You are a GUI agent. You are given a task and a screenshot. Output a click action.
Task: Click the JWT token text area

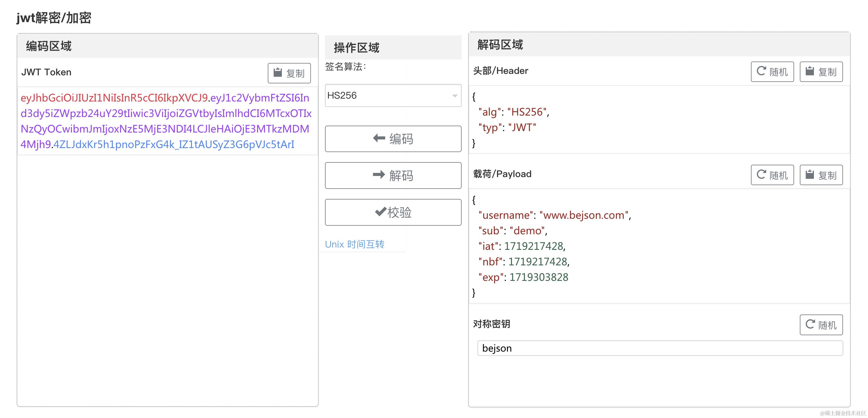167,121
